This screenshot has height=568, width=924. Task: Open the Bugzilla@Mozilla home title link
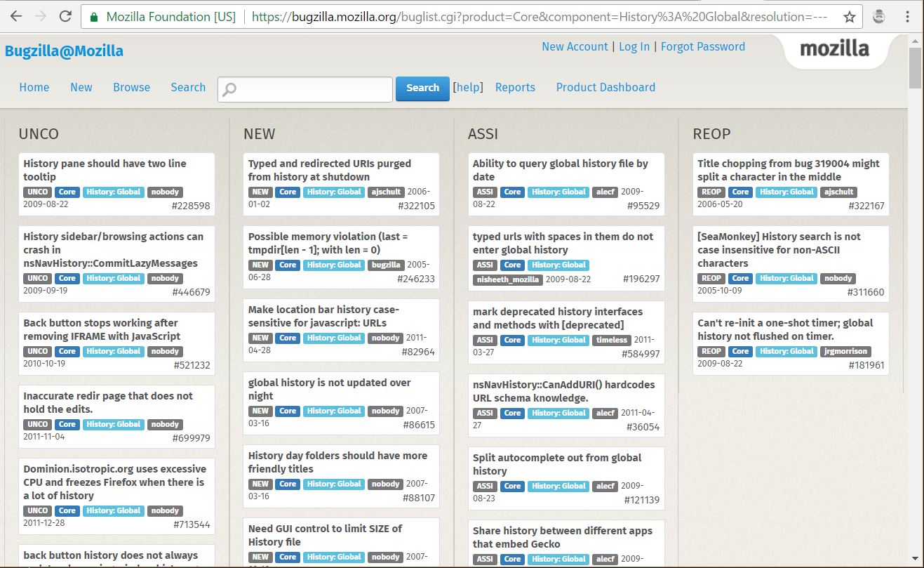pyautogui.click(x=64, y=51)
